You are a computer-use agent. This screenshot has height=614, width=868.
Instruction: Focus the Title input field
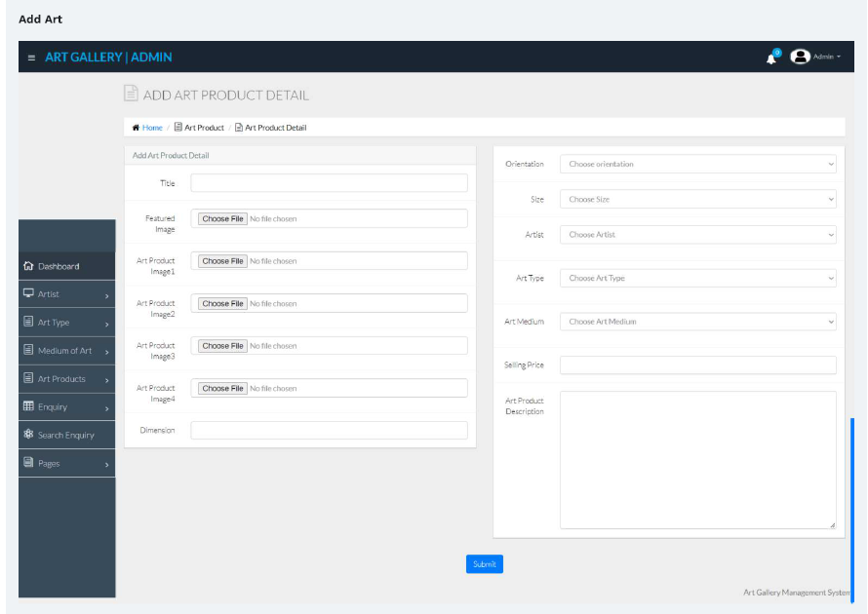pyautogui.click(x=329, y=183)
